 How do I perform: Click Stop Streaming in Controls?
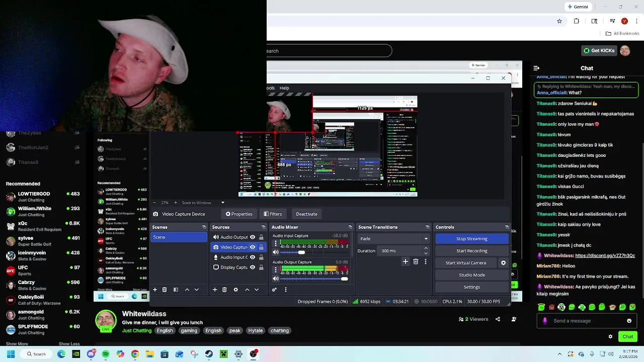[472, 239]
